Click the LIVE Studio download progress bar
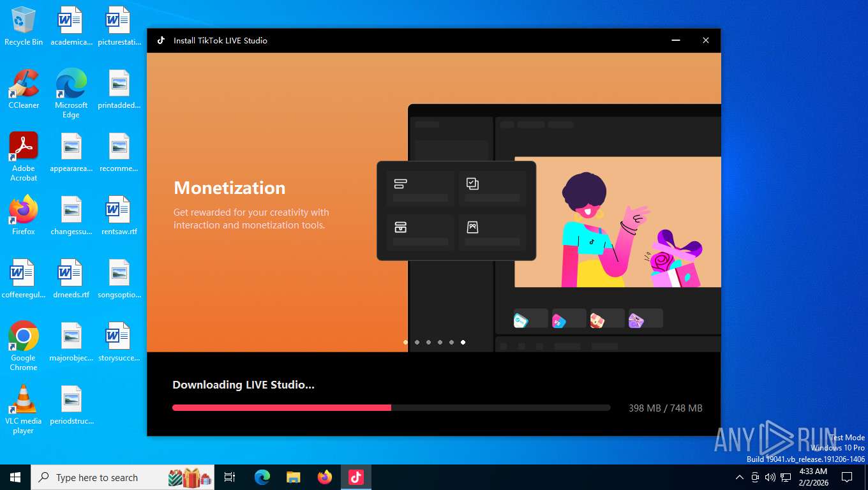This screenshot has height=490, width=868. [x=391, y=408]
